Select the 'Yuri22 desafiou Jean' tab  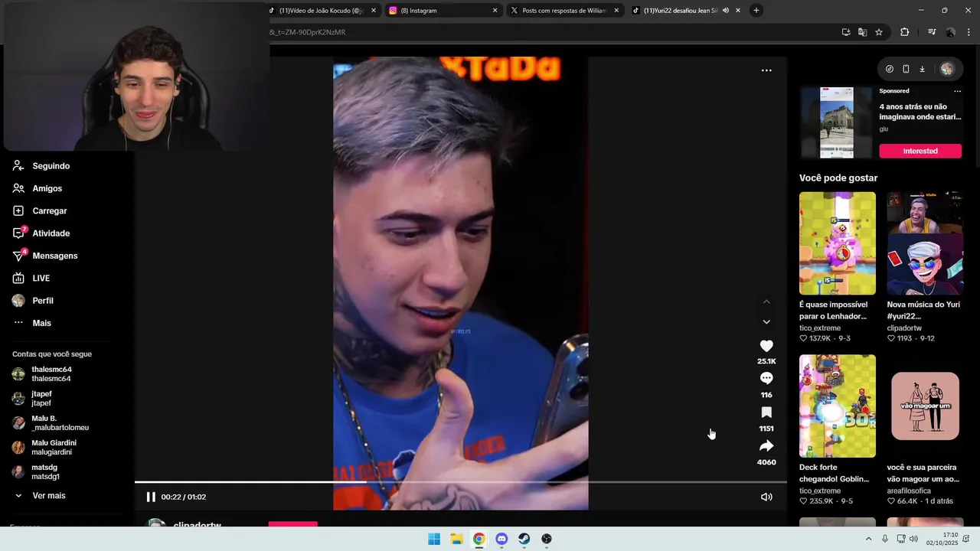tap(680, 11)
